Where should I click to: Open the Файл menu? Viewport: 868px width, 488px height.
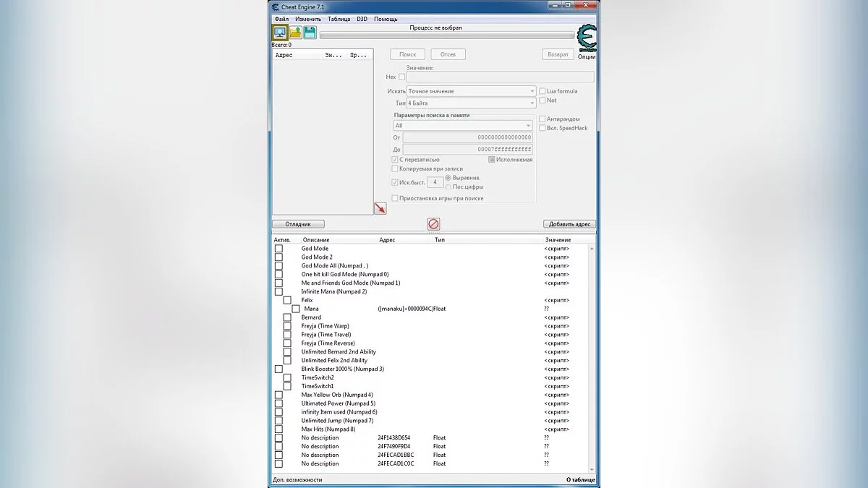point(281,19)
